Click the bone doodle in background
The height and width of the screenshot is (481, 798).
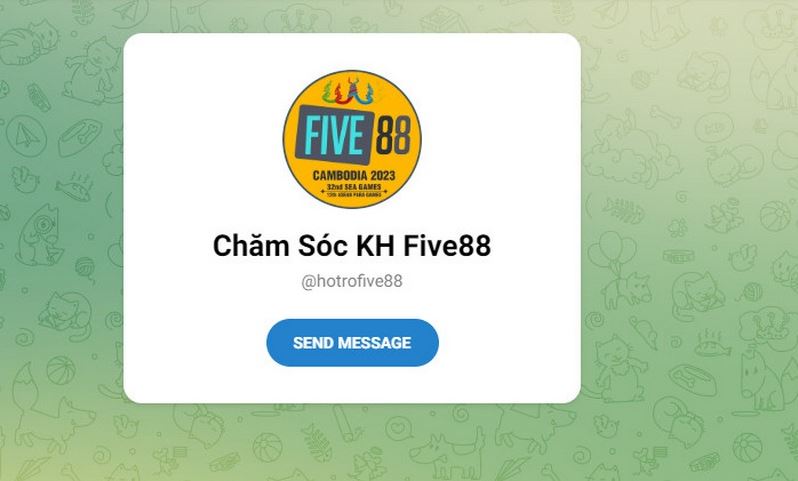(665, 117)
